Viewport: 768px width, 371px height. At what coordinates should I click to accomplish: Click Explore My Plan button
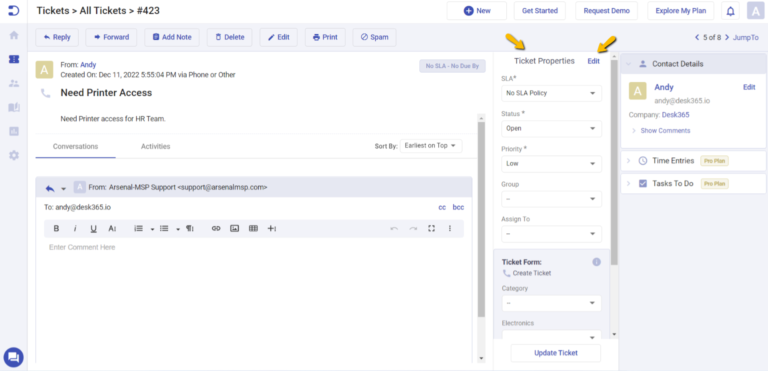(x=681, y=11)
